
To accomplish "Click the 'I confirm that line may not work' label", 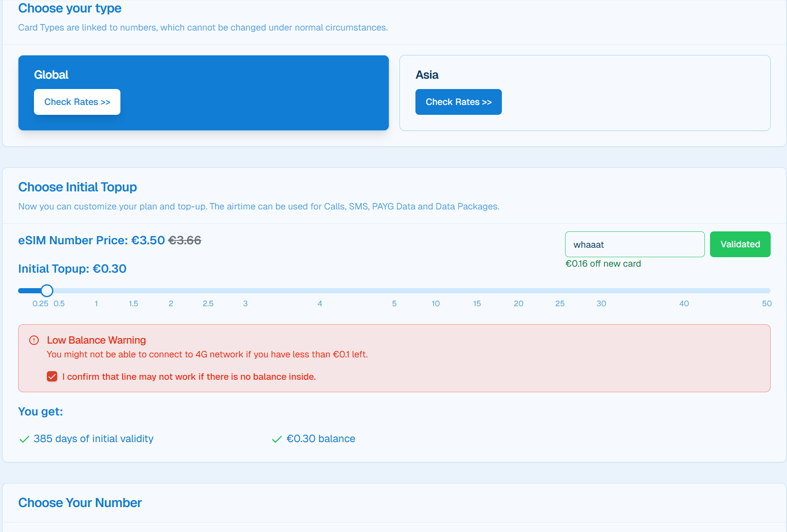I will point(189,377).
